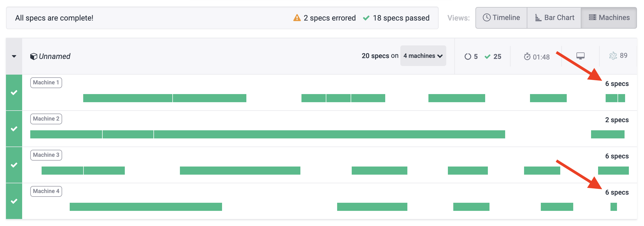Open the 4 machines dropdown

click(423, 56)
